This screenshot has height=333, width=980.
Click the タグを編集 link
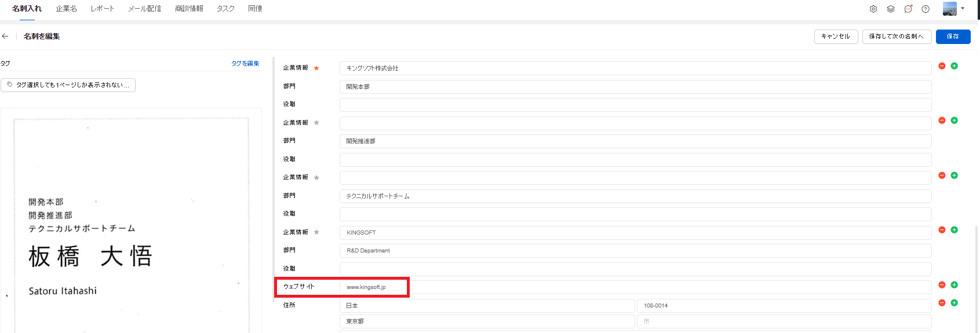pyautogui.click(x=245, y=64)
